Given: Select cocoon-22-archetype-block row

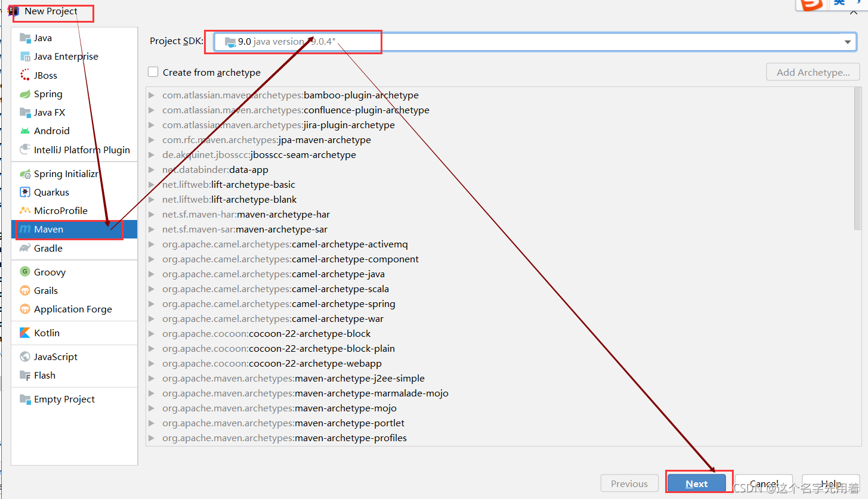Looking at the screenshot, I should click(500, 334).
